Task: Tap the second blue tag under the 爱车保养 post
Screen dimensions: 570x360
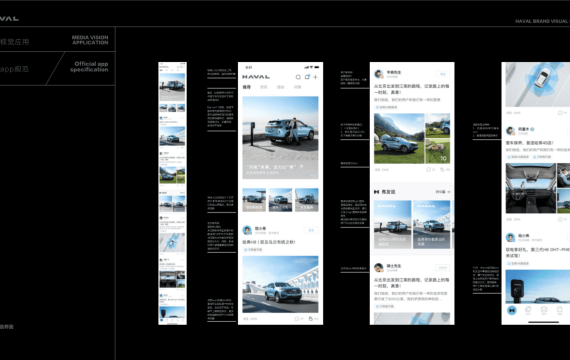Action: 542,157
